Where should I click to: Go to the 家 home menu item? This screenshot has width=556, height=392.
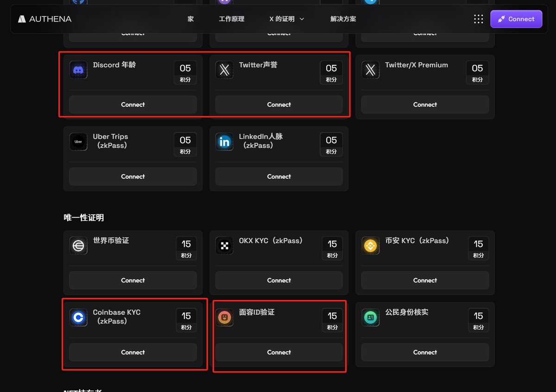point(190,19)
